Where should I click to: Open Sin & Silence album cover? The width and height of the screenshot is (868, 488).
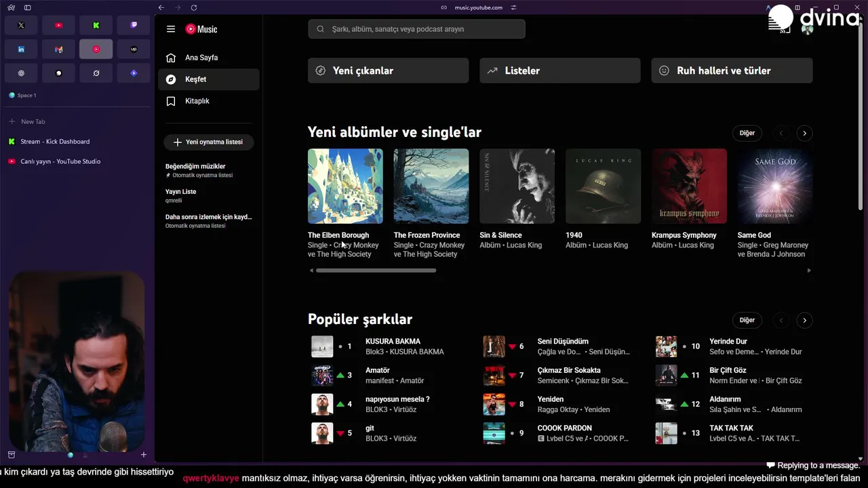517,186
